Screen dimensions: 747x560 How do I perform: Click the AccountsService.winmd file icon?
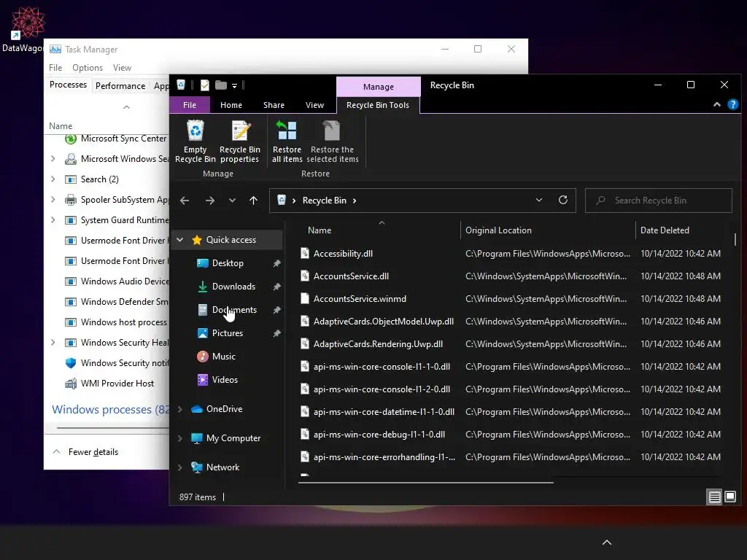305,298
